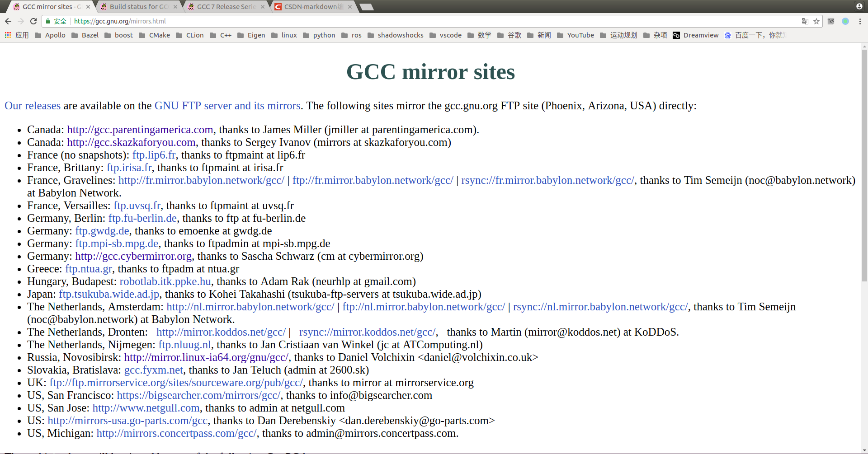Open the Google Translate icon in the address bar
The height and width of the screenshot is (454, 868).
(x=805, y=21)
